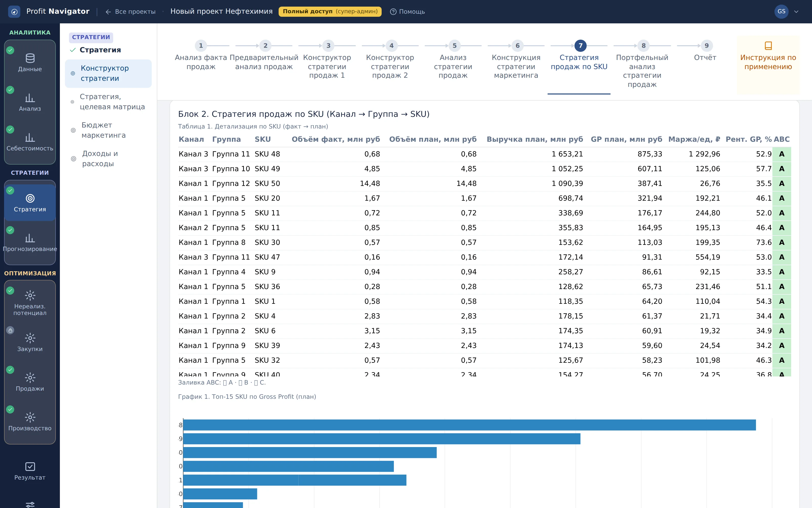Go to step 5 Анализ стратегии продаж
812x508 pixels.
pyautogui.click(x=453, y=60)
